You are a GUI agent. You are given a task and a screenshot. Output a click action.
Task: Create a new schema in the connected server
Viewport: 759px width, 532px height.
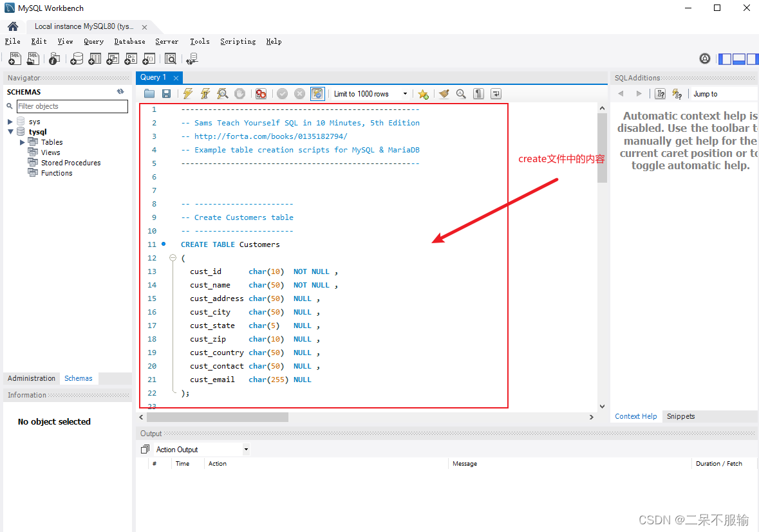(x=76, y=58)
